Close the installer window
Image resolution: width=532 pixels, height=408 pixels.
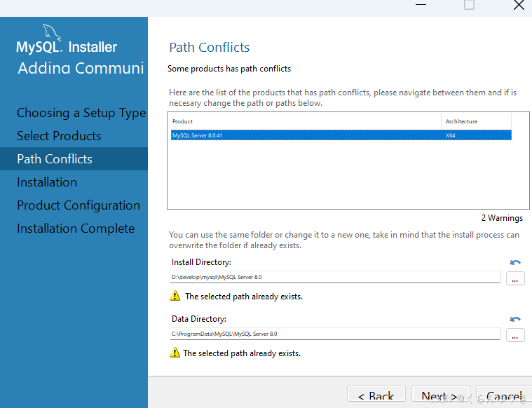click(519, 5)
